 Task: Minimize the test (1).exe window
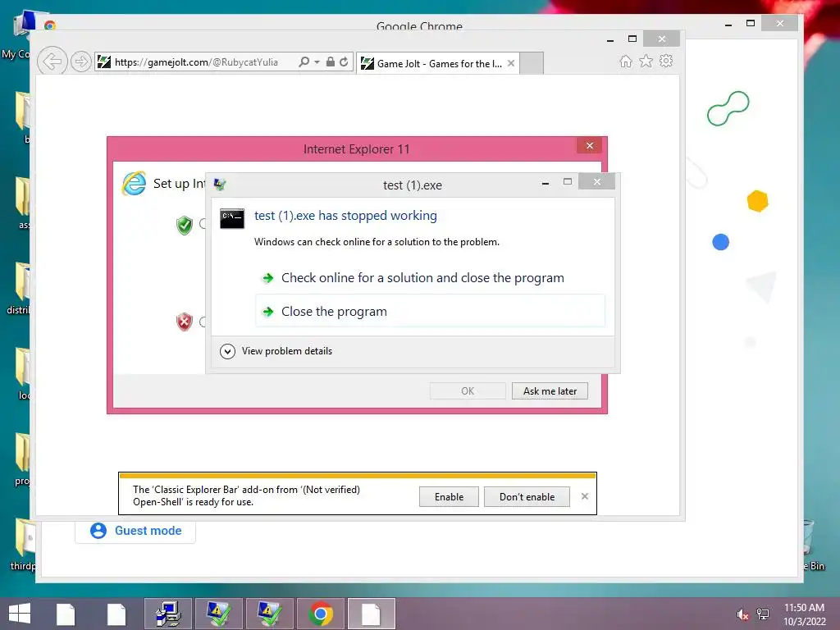point(546,183)
